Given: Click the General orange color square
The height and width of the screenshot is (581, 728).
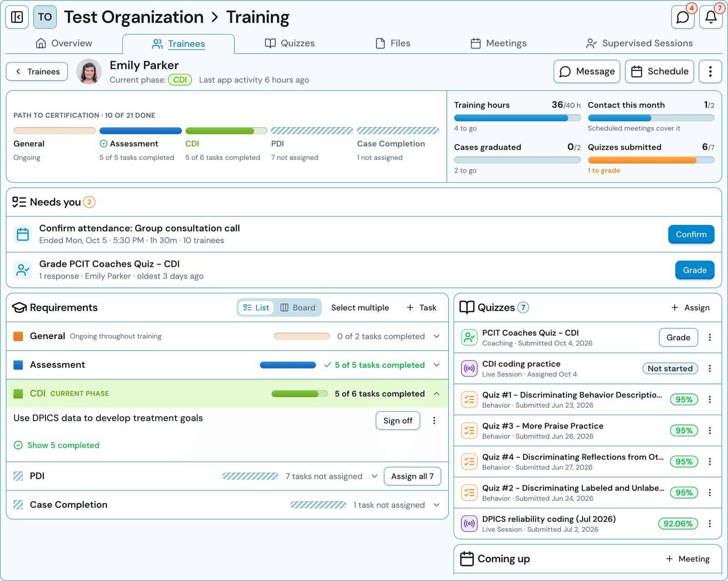Looking at the screenshot, I should (18, 336).
